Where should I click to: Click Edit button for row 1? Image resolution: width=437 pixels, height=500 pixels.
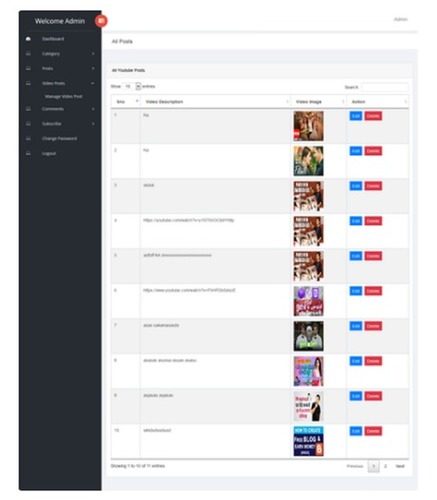coord(356,116)
